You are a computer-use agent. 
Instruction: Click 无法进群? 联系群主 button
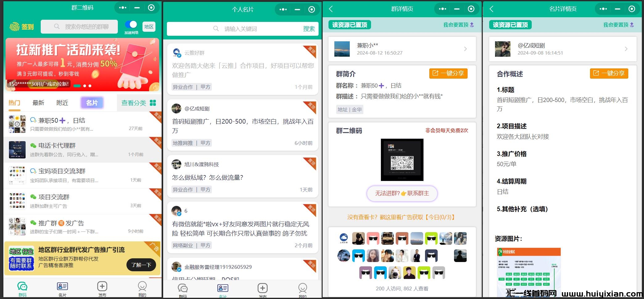(402, 193)
